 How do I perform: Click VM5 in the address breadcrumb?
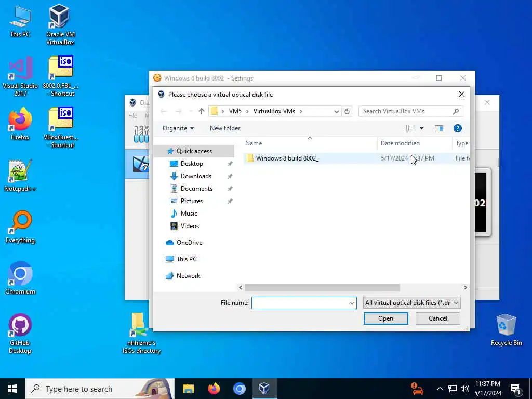tap(235, 111)
